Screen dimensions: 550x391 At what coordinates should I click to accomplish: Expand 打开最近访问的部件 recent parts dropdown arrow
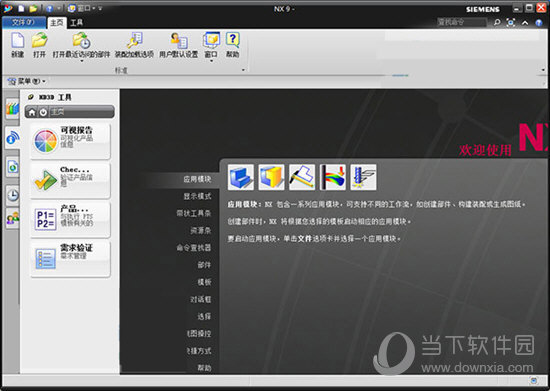coord(81,61)
